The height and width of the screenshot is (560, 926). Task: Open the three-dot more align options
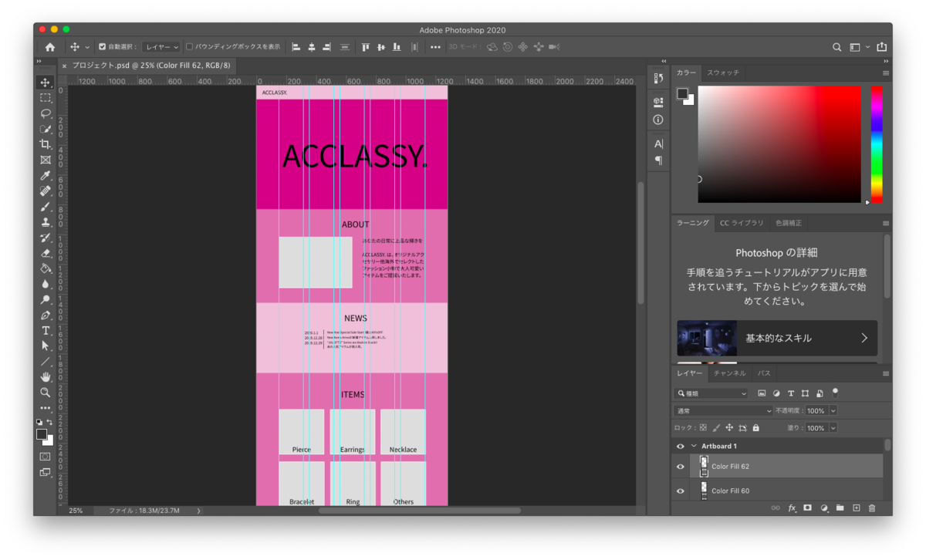435,47
